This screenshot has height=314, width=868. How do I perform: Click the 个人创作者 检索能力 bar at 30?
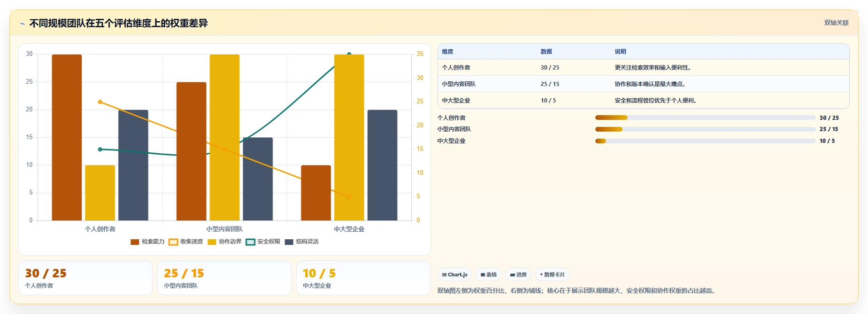point(67,137)
